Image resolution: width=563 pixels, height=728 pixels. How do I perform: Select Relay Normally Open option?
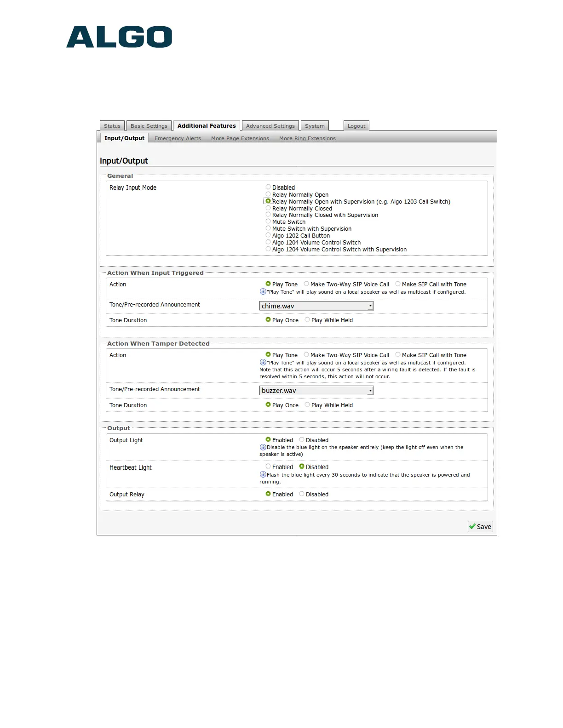coord(268,194)
